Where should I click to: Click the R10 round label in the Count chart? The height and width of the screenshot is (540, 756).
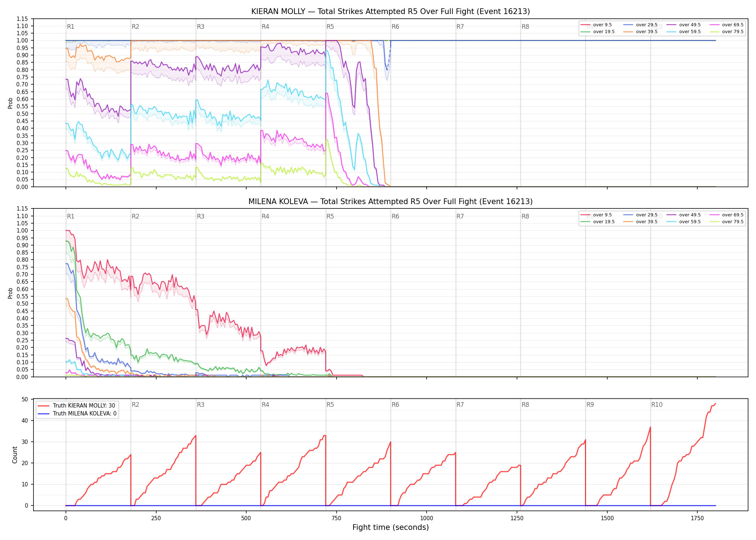(x=657, y=405)
